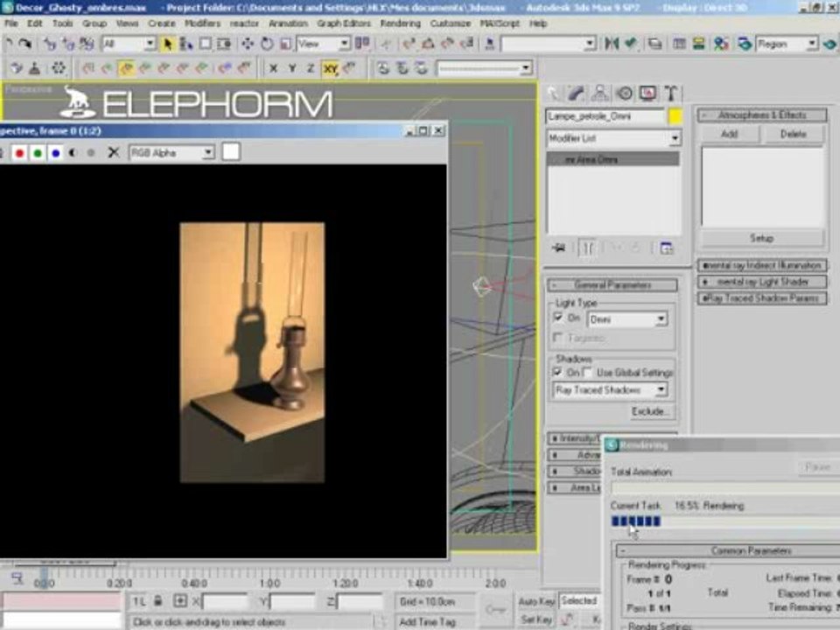Open the Display command panel tab
This screenshot has height=630, width=840.
click(647, 94)
